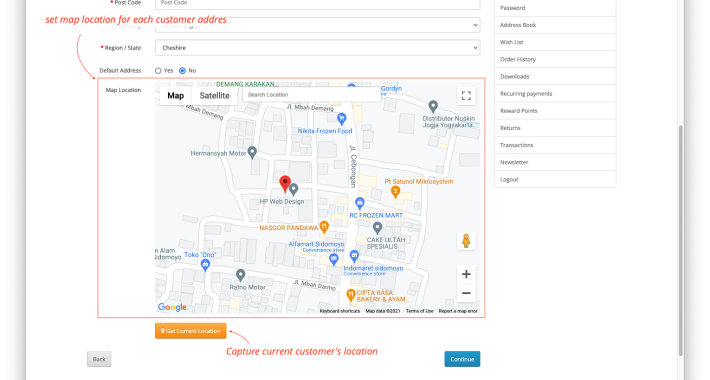Open Keyboard shortcuts map link
The height and width of the screenshot is (380, 710).
[340, 311]
